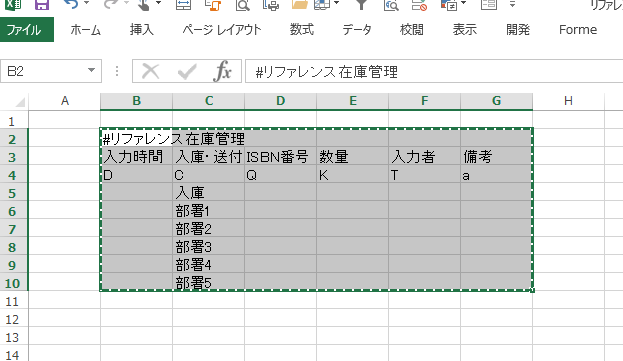Select column H header
Image resolution: width=623 pixels, height=361 pixels.
coord(569,101)
